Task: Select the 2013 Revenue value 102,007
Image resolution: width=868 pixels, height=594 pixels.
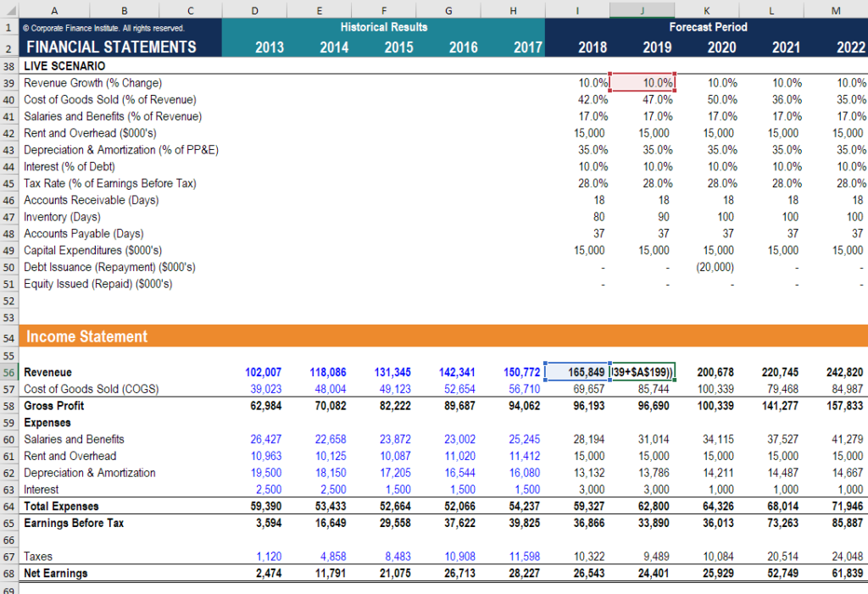Action: [x=262, y=372]
